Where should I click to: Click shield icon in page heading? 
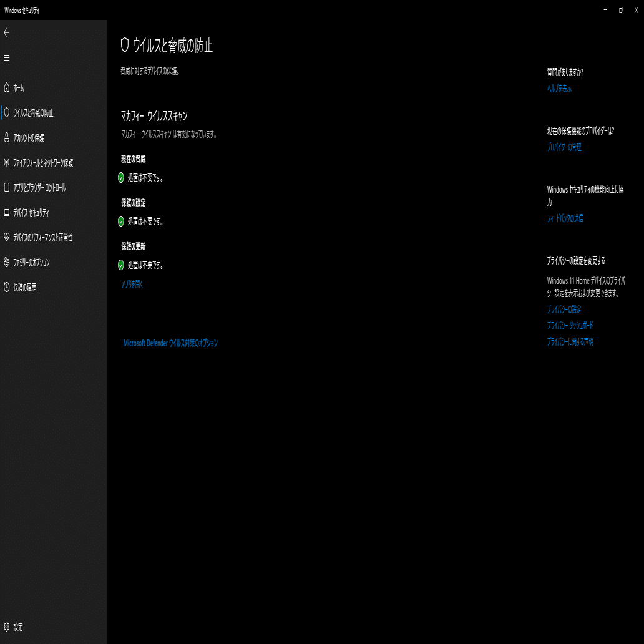point(125,45)
